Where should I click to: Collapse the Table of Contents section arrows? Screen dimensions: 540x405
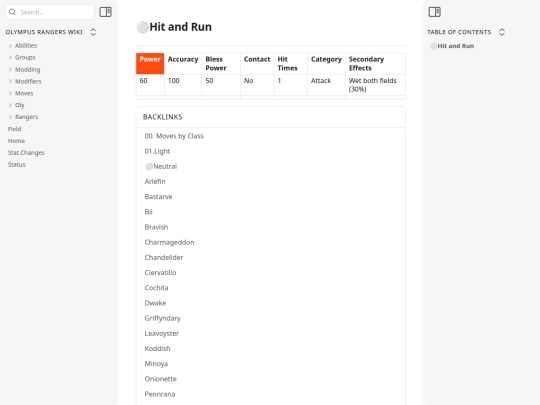coord(502,32)
